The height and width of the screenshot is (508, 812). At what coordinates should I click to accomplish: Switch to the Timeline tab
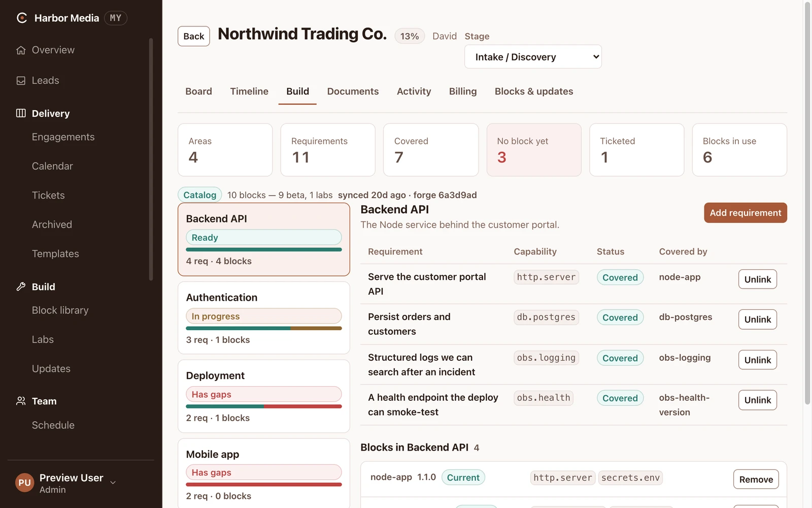[249, 91]
